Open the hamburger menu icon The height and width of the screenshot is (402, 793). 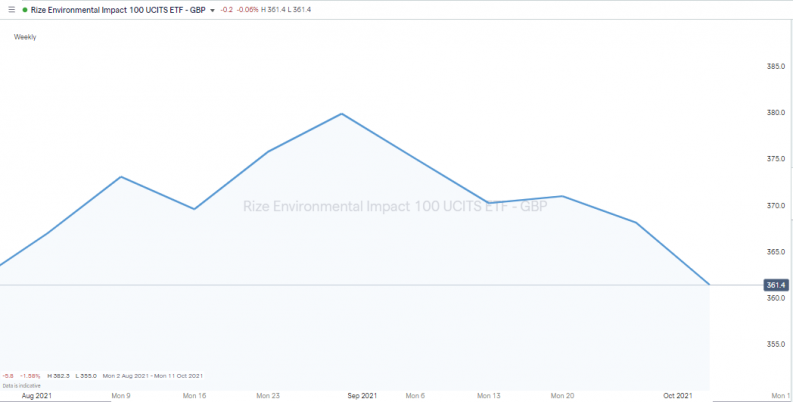pyautogui.click(x=11, y=9)
